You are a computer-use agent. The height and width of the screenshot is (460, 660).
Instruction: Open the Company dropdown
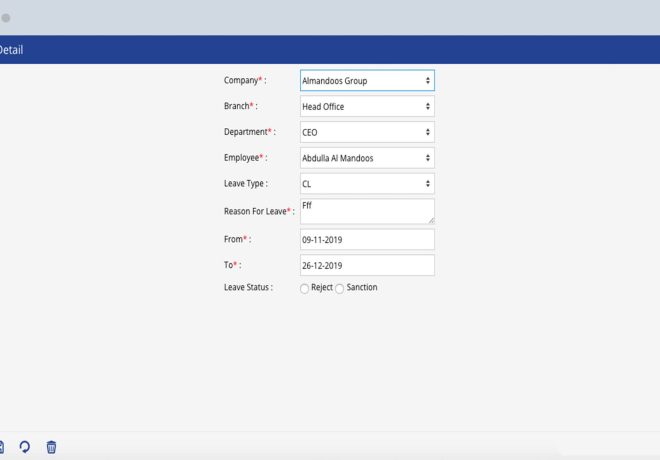tap(367, 81)
